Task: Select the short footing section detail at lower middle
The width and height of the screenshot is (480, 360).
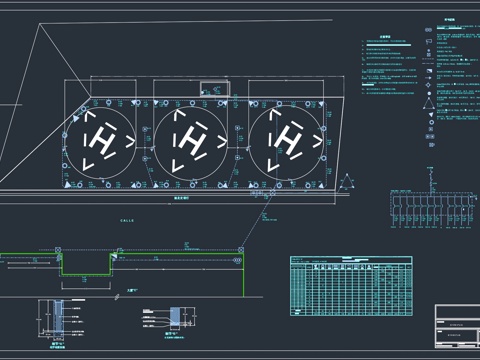Action: 175,317
